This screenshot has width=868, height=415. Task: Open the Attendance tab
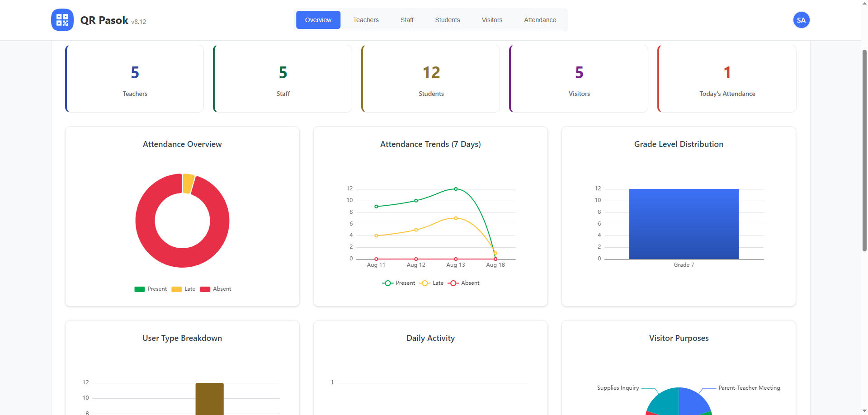click(x=540, y=20)
